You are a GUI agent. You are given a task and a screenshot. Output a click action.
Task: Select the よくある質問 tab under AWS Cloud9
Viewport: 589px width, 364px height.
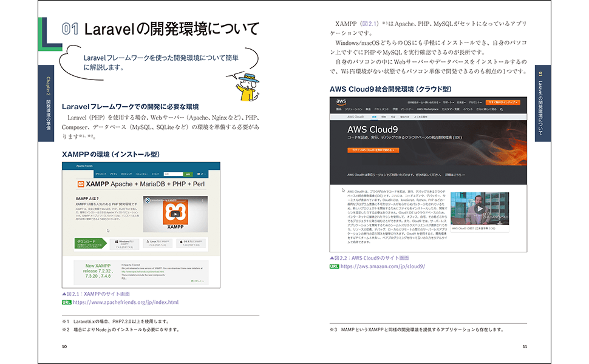pyautogui.click(x=420, y=116)
